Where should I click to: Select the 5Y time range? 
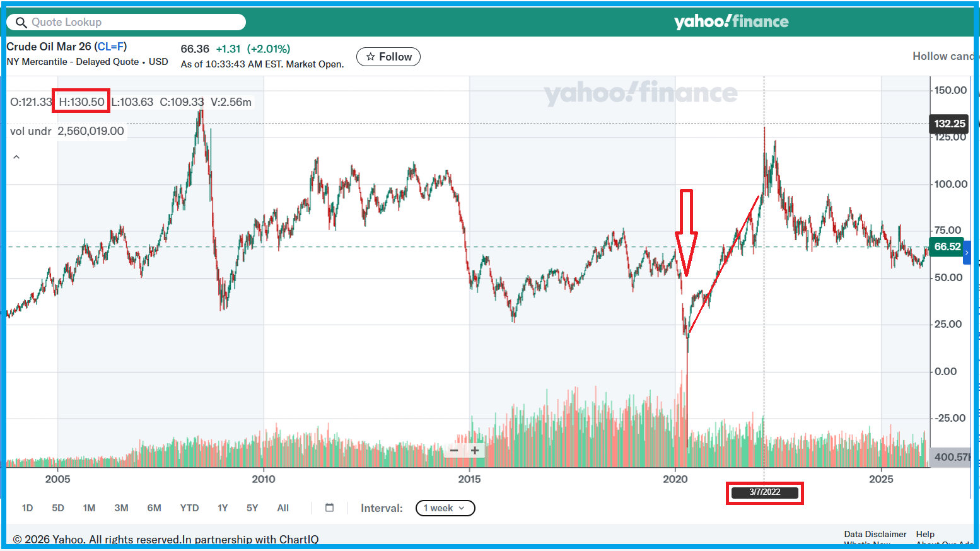point(252,508)
